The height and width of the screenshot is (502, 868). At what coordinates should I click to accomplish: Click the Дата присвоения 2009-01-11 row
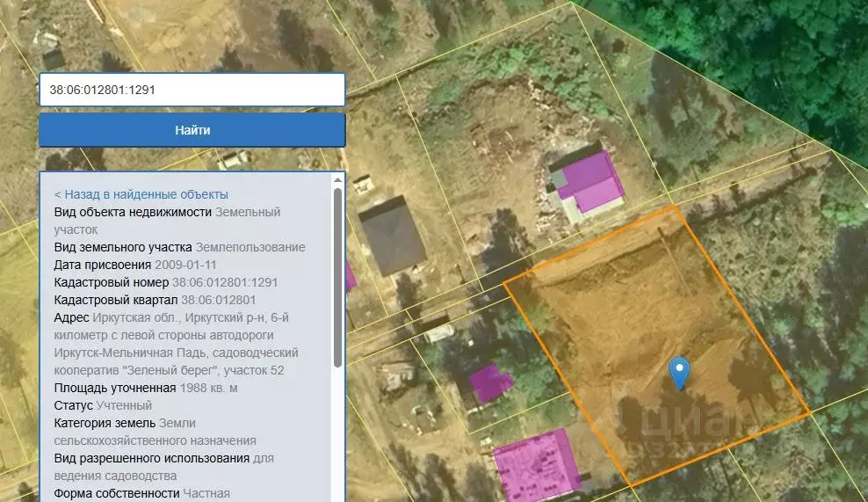(135, 265)
